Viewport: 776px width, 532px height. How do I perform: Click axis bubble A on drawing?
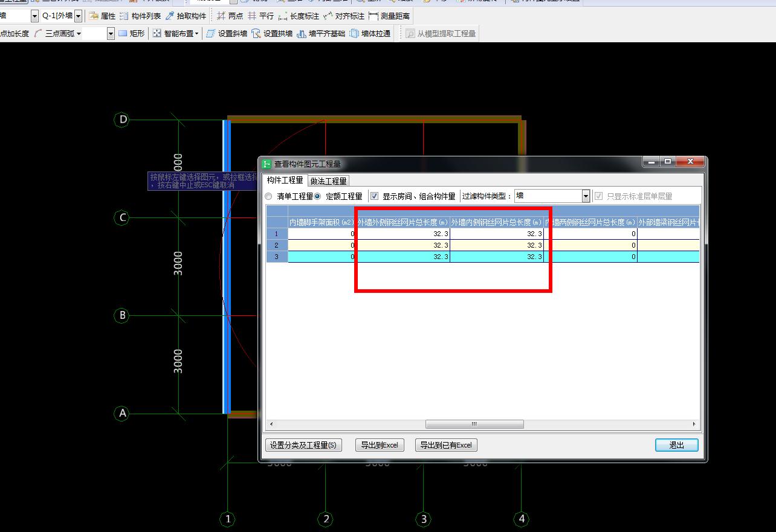[123, 413]
